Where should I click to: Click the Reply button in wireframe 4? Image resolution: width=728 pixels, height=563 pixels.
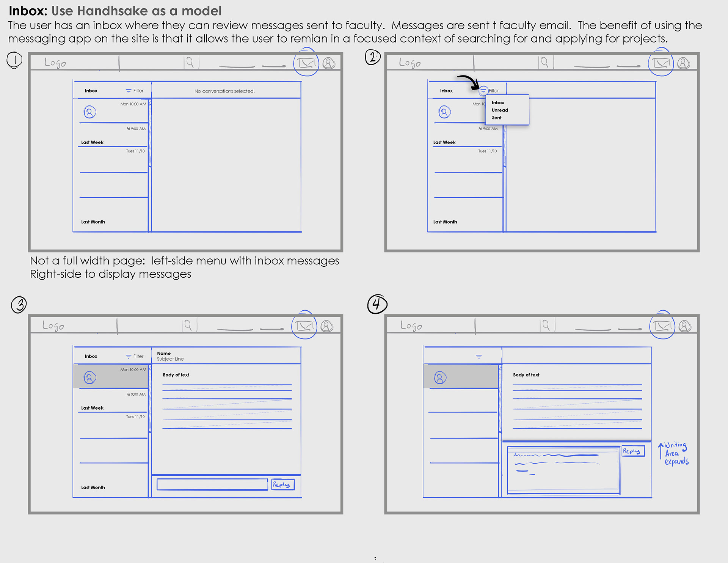(x=633, y=451)
